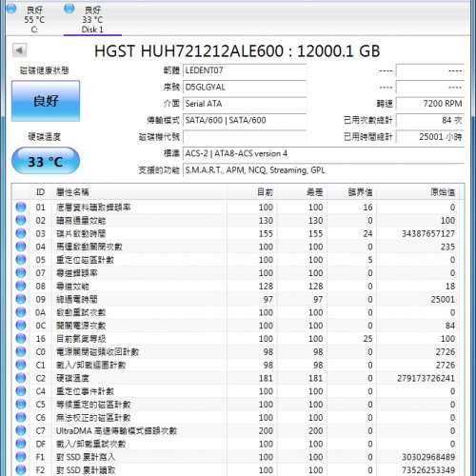This screenshot has height=476, width=476.
Task: Click raw value 25001 in row 09
Action: click(x=443, y=299)
